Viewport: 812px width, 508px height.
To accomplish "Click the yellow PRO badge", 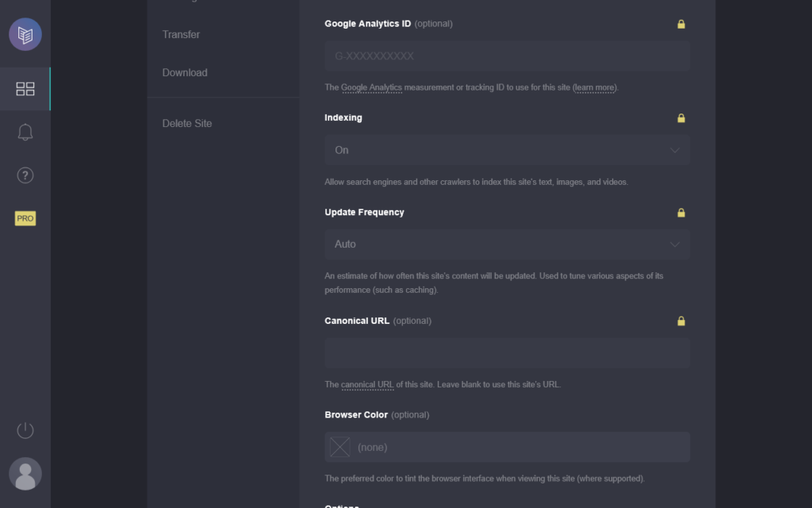I will tap(25, 218).
